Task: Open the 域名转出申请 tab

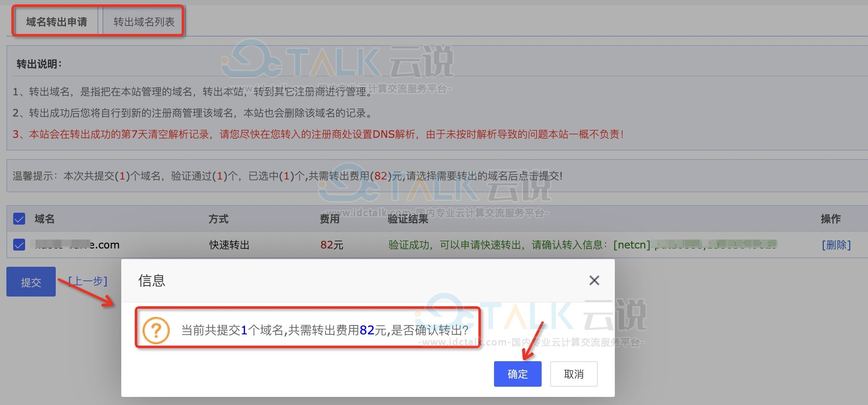Action: pyautogui.click(x=57, y=22)
